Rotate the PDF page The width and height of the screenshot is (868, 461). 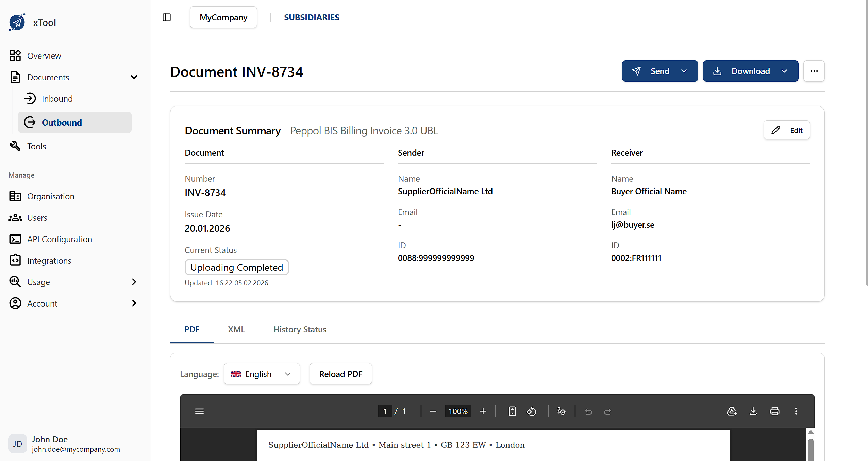click(531, 411)
